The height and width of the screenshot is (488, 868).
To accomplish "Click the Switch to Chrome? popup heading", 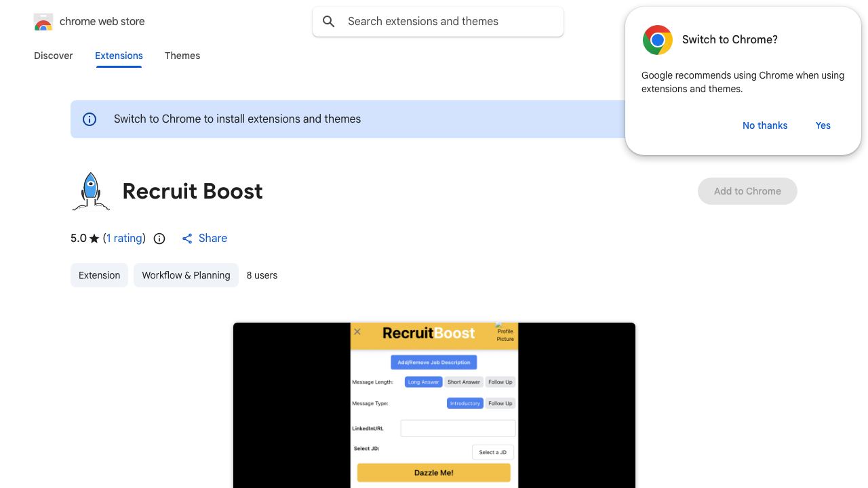I will tap(730, 40).
